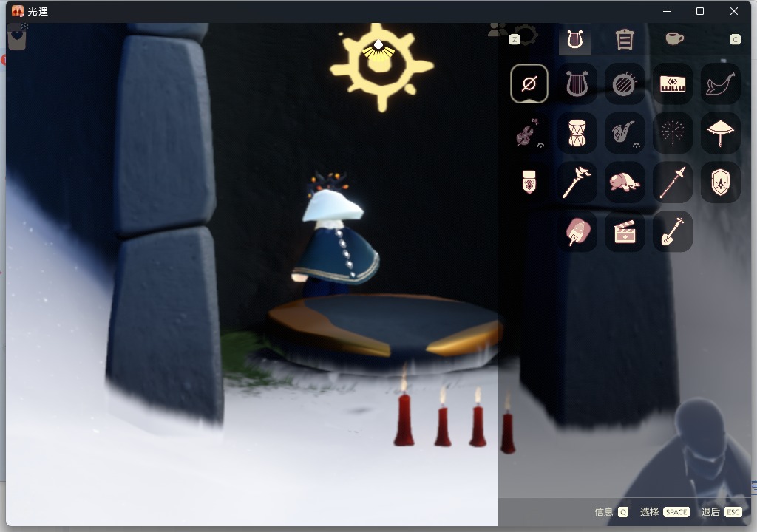Equip the hourglass-shaped drum

(x=577, y=133)
